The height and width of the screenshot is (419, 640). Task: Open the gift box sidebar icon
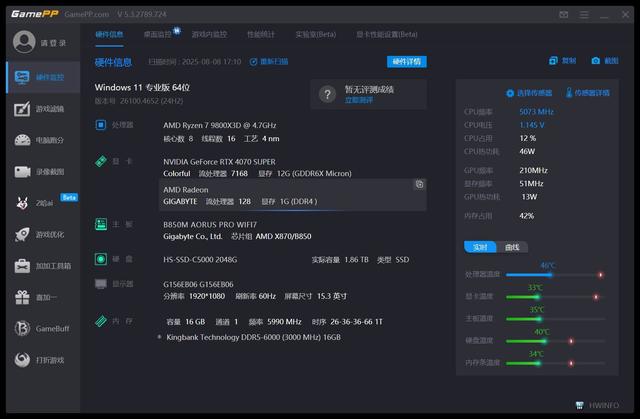(22, 297)
